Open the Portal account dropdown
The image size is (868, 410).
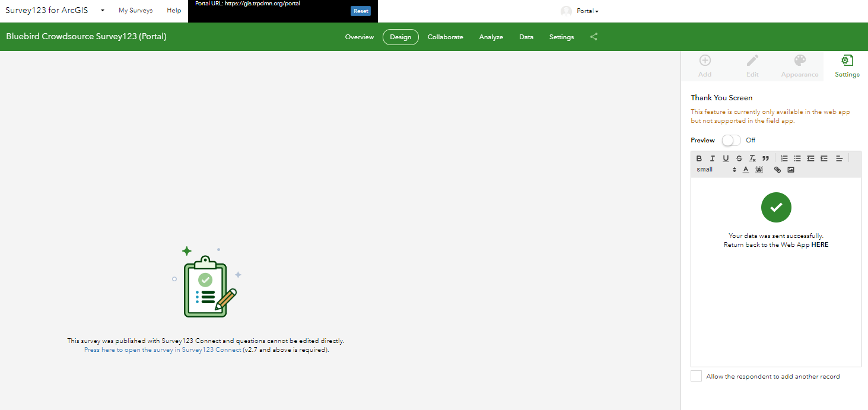tap(587, 11)
